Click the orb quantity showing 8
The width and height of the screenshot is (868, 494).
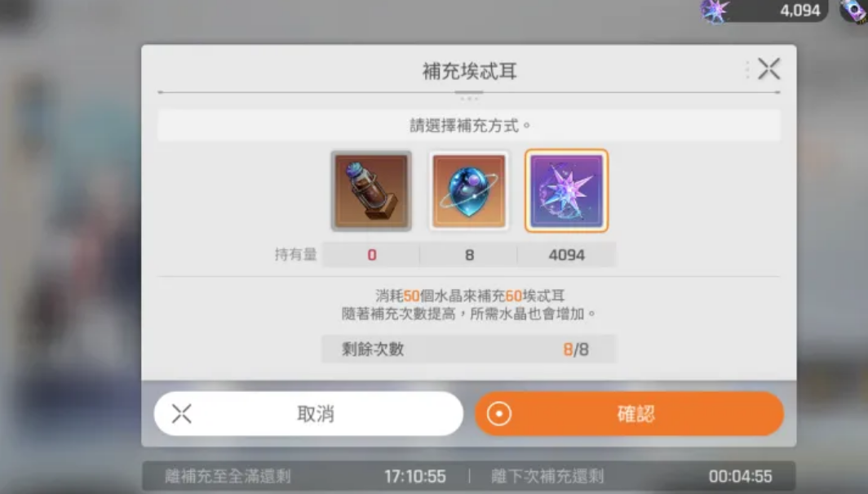469,255
